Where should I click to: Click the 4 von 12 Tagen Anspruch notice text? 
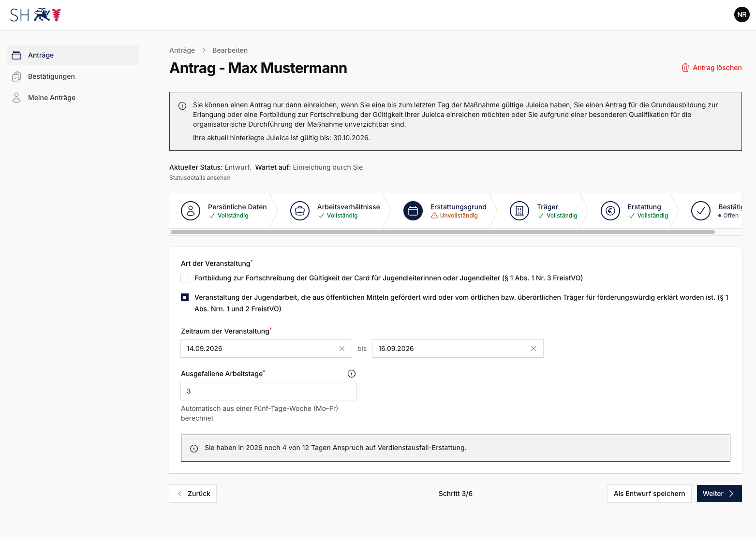(336, 448)
